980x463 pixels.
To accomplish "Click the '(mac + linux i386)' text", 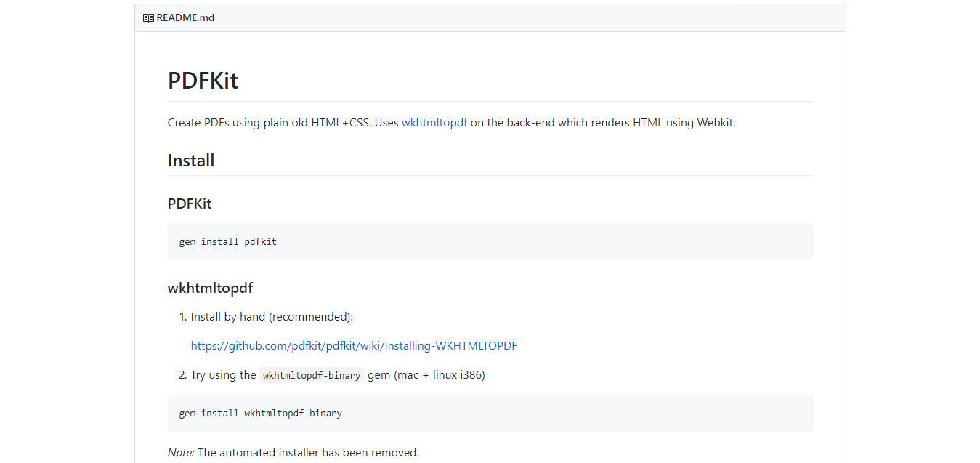I will [440, 375].
